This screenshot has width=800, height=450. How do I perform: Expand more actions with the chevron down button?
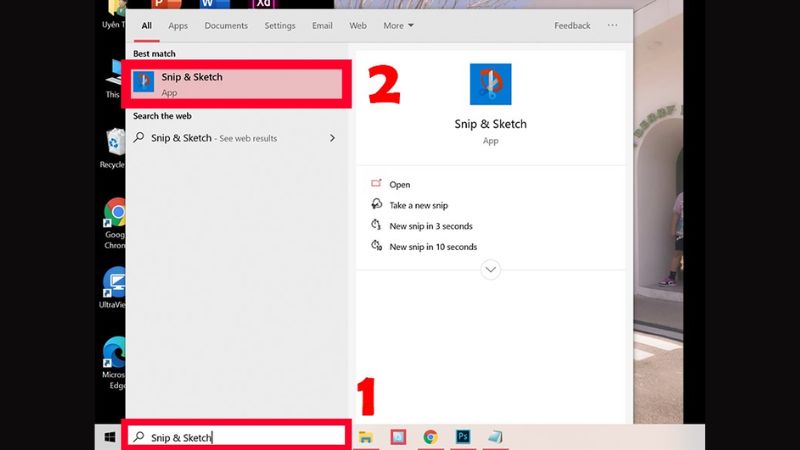[x=490, y=269]
